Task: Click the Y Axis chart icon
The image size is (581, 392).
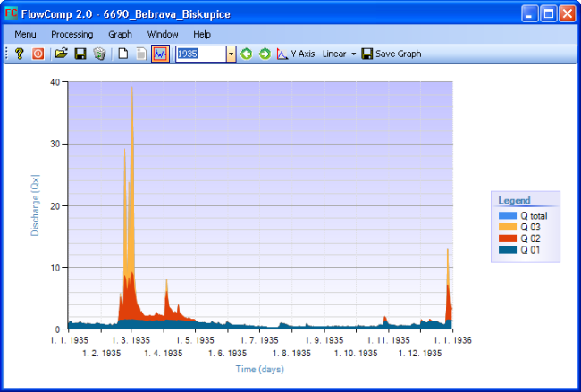Action: [282, 54]
